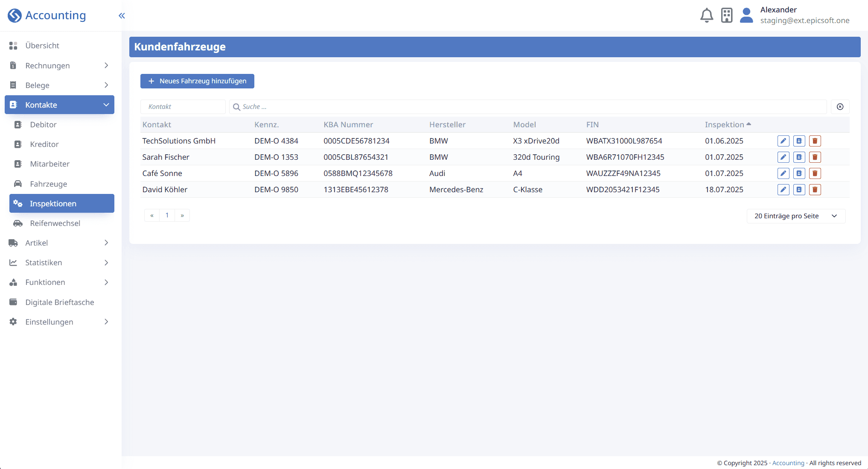Delete the Café Sonne vehicle
The width and height of the screenshot is (868, 469).
815,173
